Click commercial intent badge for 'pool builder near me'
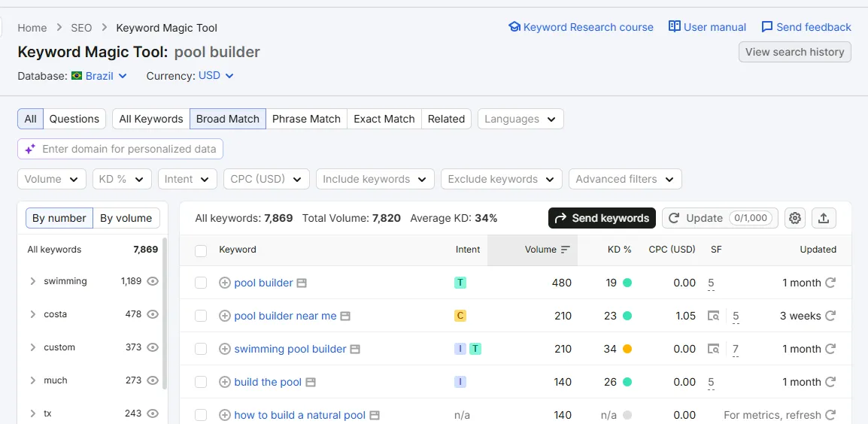This screenshot has width=868, height=424. coord(460,316)
